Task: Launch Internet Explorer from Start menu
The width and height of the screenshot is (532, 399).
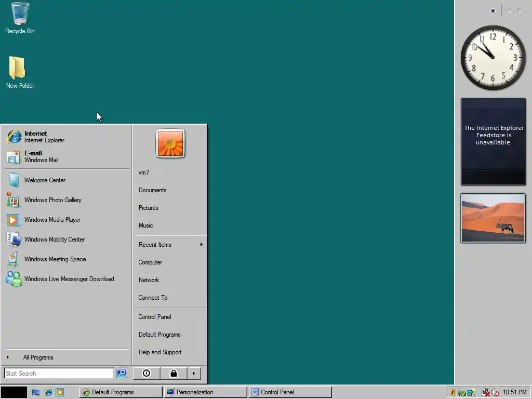Action: click(x=67, y=137)
